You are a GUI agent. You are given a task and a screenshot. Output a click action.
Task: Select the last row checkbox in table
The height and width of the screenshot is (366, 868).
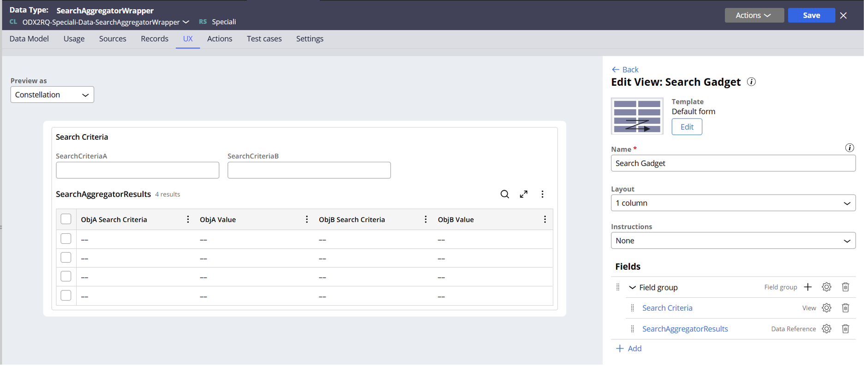(66, 295)
